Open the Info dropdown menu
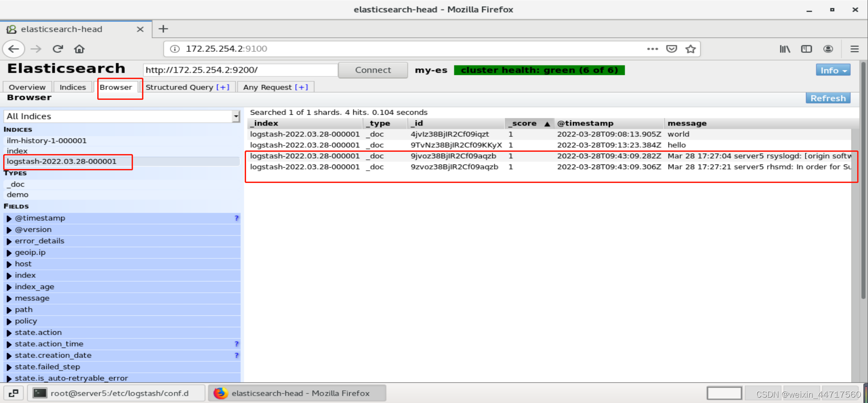868x403 pixels. click(833, 70)
